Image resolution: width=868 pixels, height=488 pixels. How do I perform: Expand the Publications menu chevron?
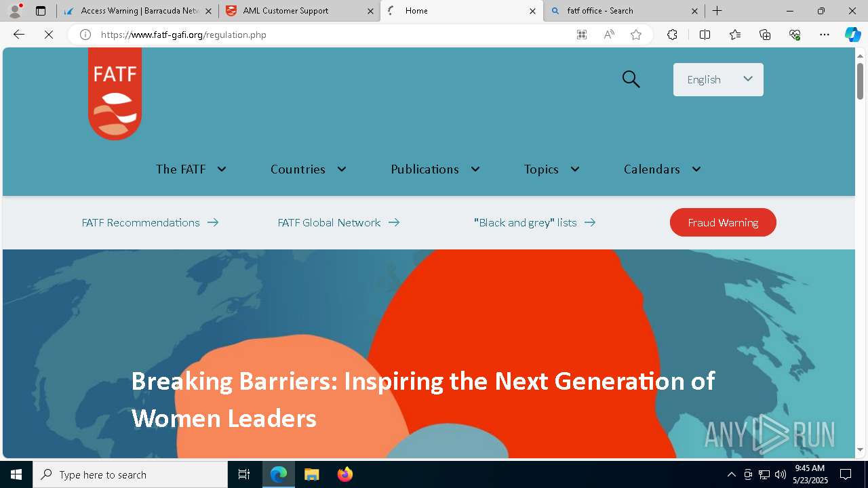(x=475, y=169)
